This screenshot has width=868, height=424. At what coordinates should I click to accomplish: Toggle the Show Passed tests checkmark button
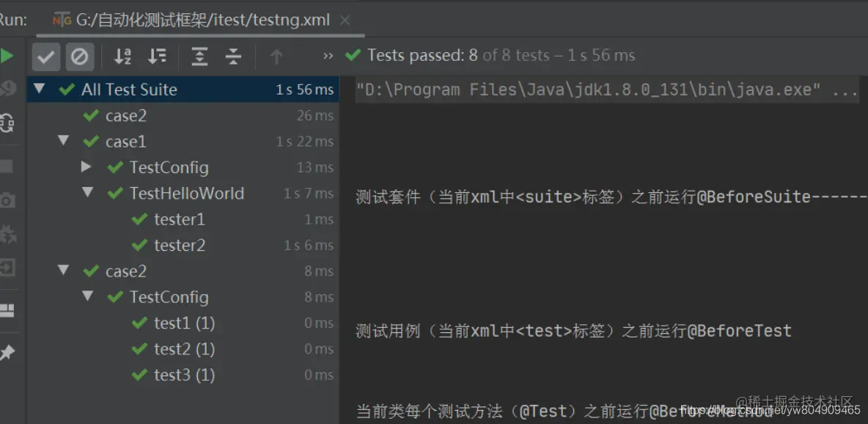[x=46, y=56]
